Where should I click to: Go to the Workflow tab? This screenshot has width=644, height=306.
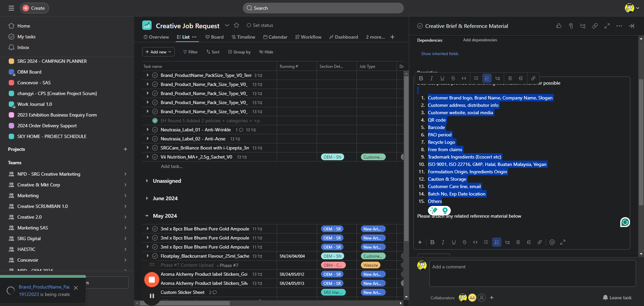309,37
